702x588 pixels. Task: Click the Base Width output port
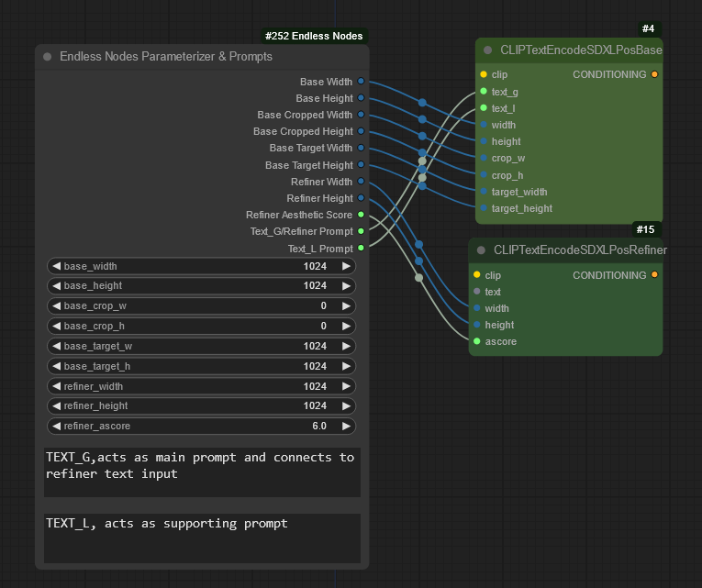(361, 82)
